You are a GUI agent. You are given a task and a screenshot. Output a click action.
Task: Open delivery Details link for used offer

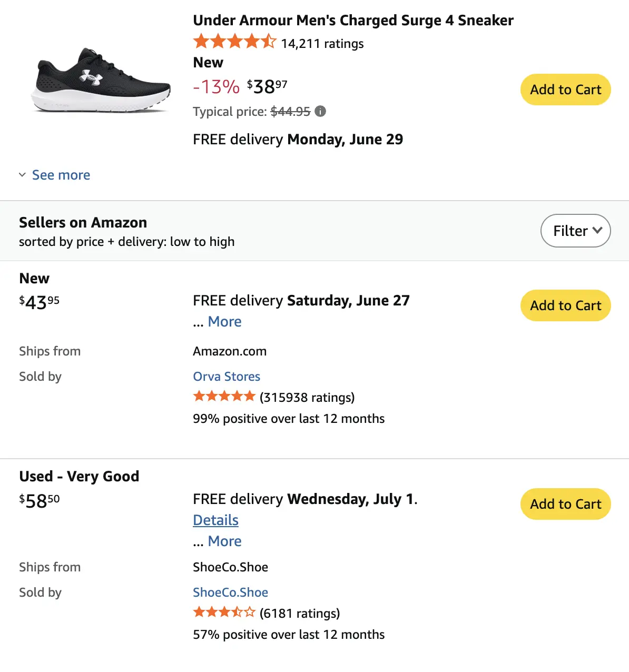pos(215,520)
